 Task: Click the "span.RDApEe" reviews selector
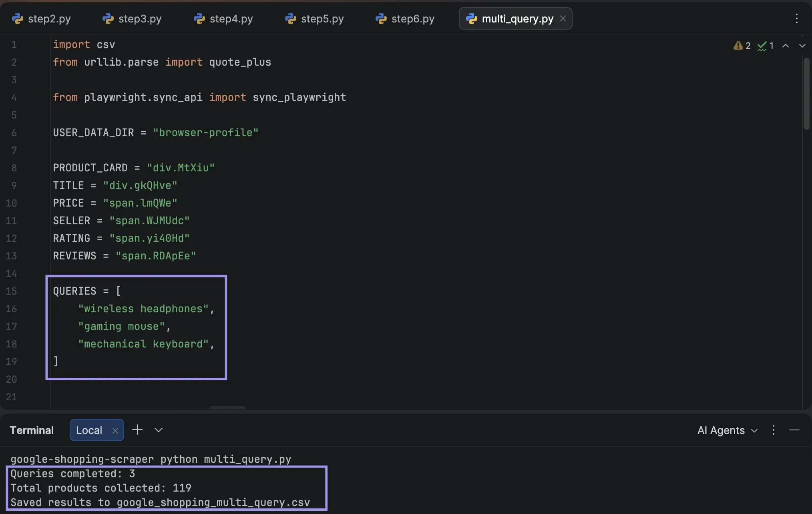156,256
